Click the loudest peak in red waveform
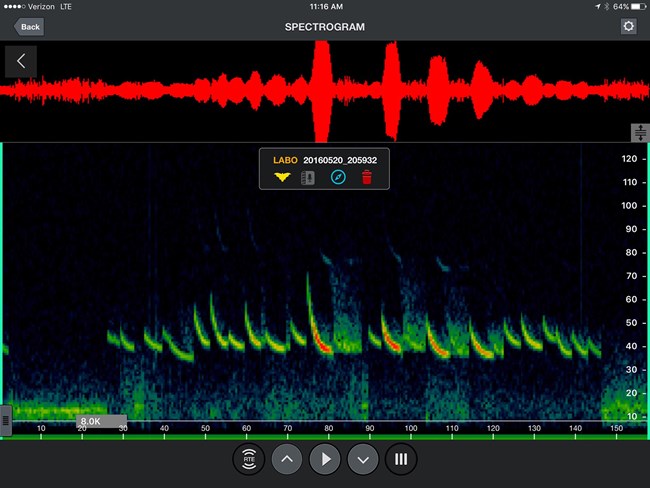The image size is (650, 488). pos(323,91)
